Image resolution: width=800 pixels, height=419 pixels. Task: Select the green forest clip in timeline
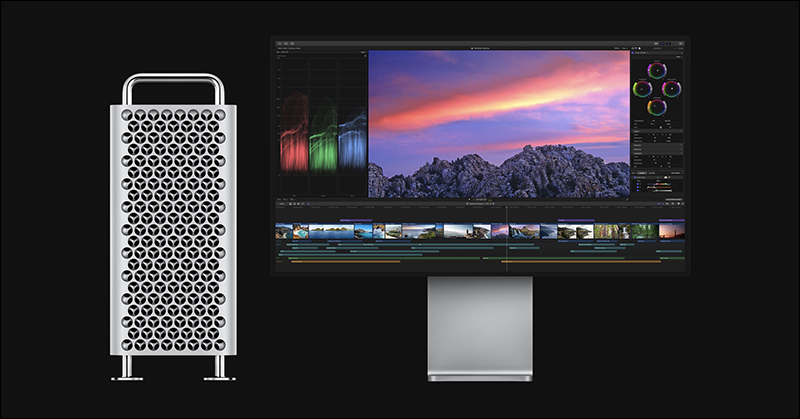[606, 231]
